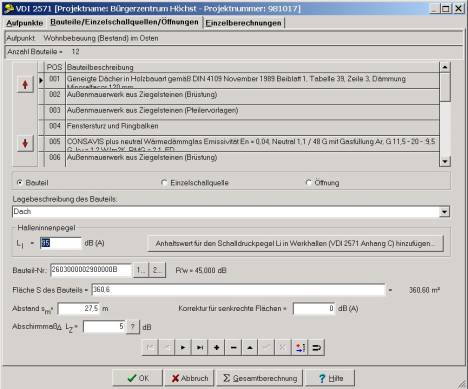Click the Bauteil-Nr. input field
The height and width of the screenshot is (389, 468).
point(91,270)
